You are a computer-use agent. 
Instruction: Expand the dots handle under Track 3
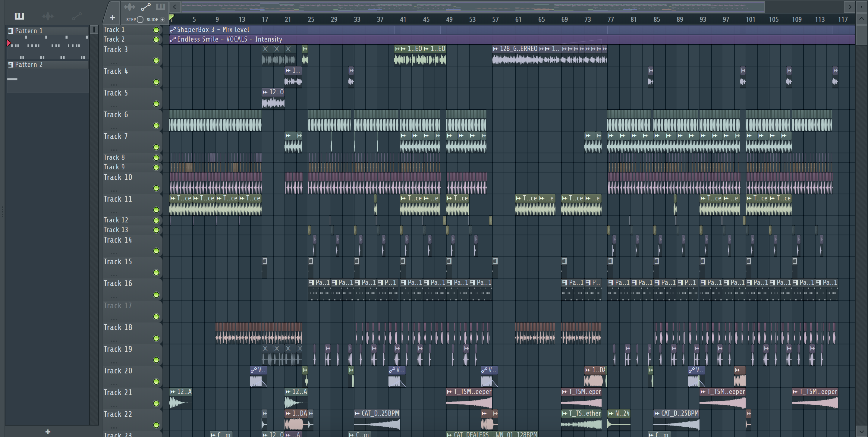tap(114, 63)
